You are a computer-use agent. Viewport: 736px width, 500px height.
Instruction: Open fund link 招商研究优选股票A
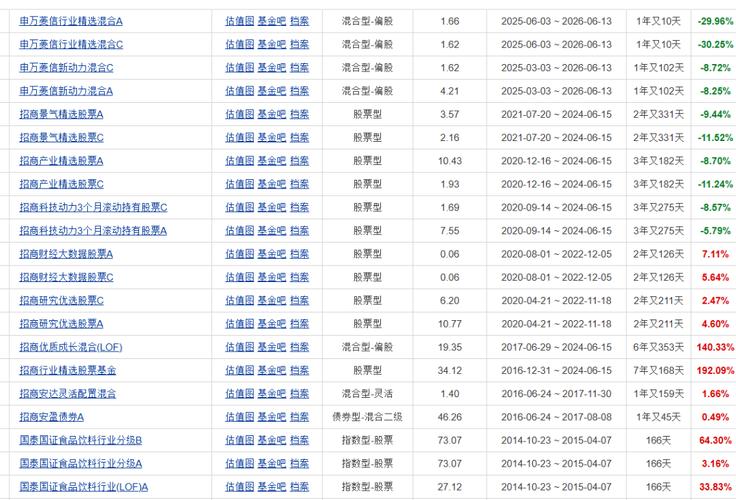pos(61,324)
